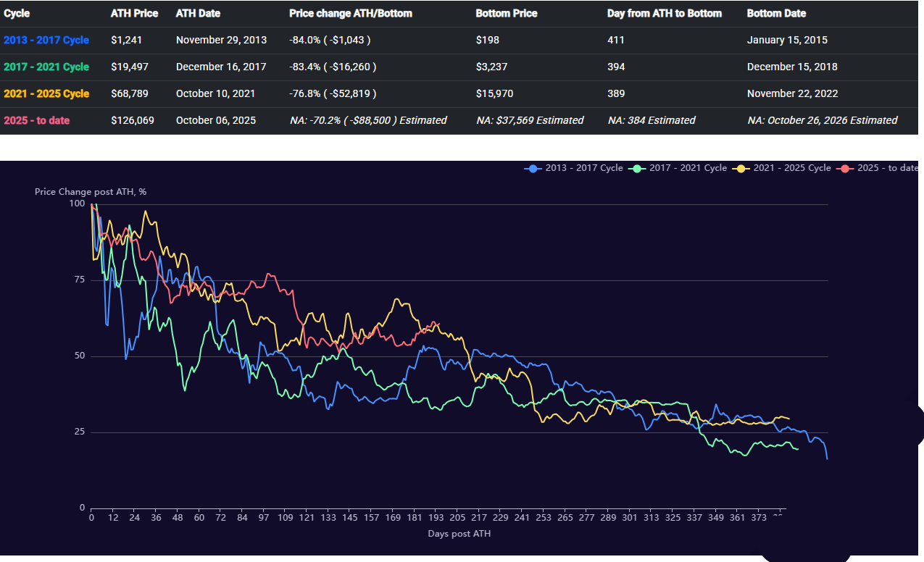Click the yellow 2021 - 2025 Cycle legend marker
Screen dimensions: 924x562
(741, 168)
